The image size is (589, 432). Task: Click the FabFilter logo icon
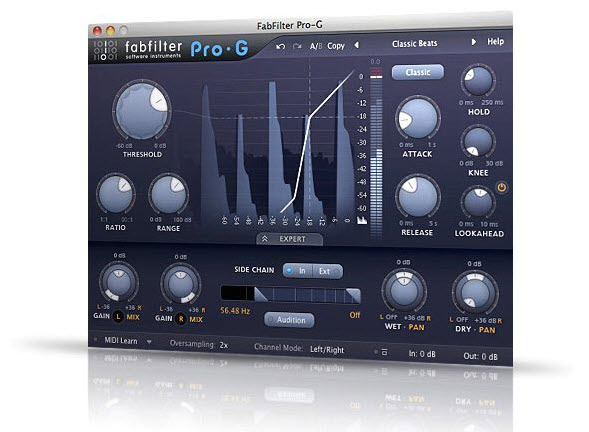click(106, 50)
